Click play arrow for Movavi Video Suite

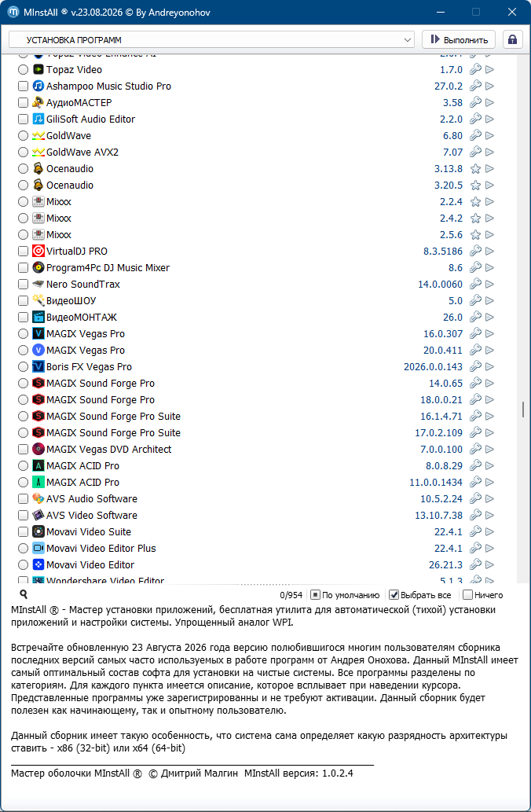pyautogui.click(x=489, y=532)
